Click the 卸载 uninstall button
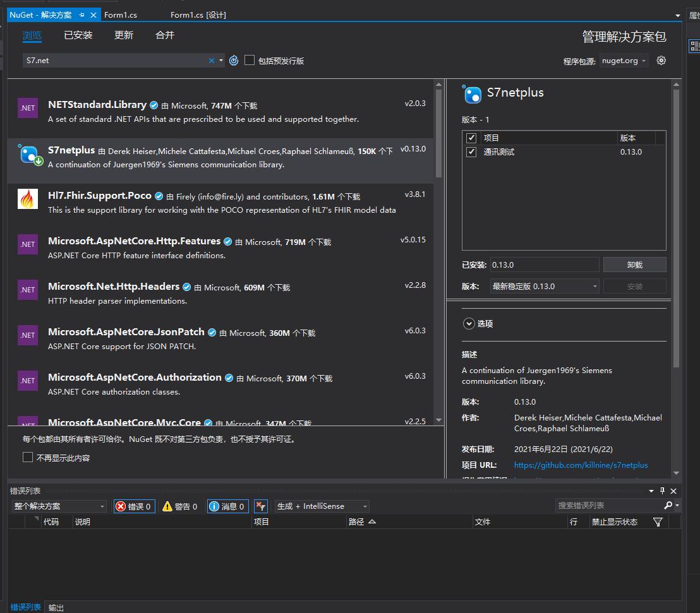This screenshot has height=613, width=700. tap(634, 265)
